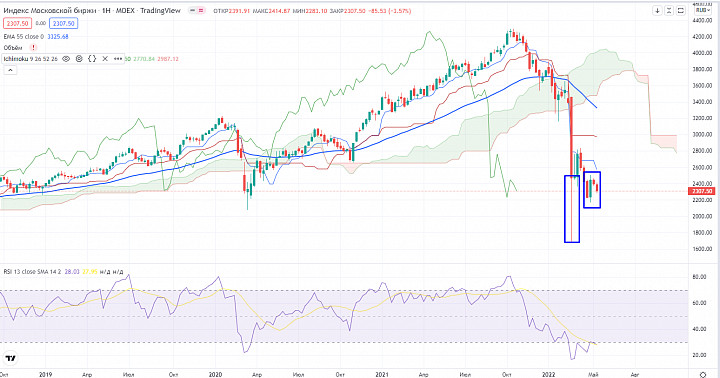Collapse the indicator legend with chevron
The image size is (720, 378).
click(10, 70)
